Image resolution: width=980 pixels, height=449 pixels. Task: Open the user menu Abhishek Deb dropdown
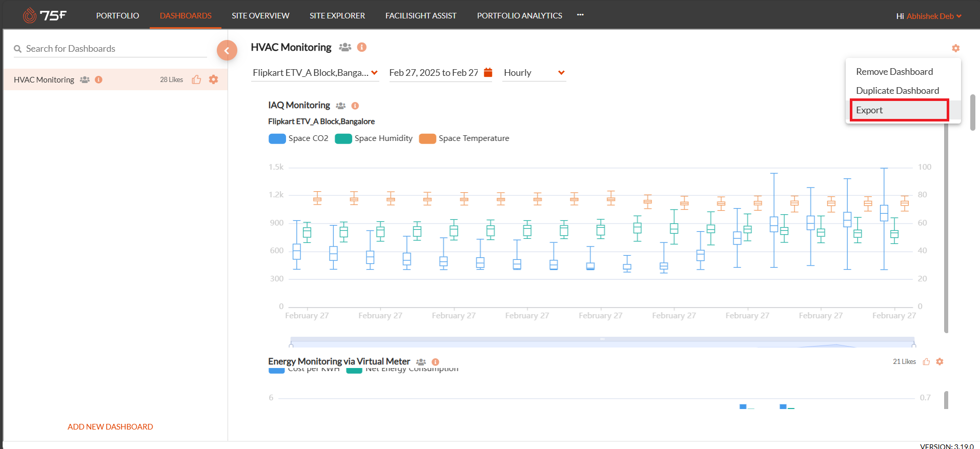933,16
